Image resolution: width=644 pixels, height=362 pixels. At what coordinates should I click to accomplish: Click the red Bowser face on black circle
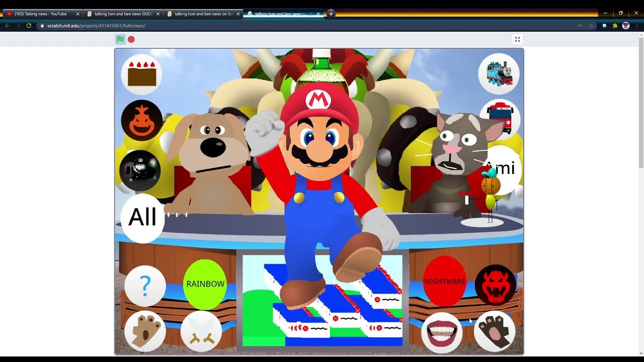496,285
